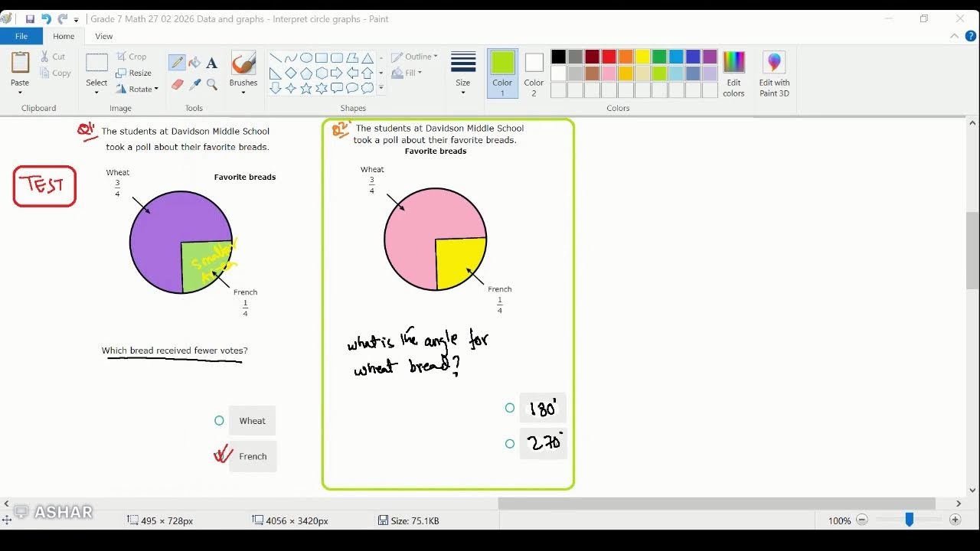This screenshot has height=551, width=980.
Task: Choose the Oval shape
Action: (306, 57)
